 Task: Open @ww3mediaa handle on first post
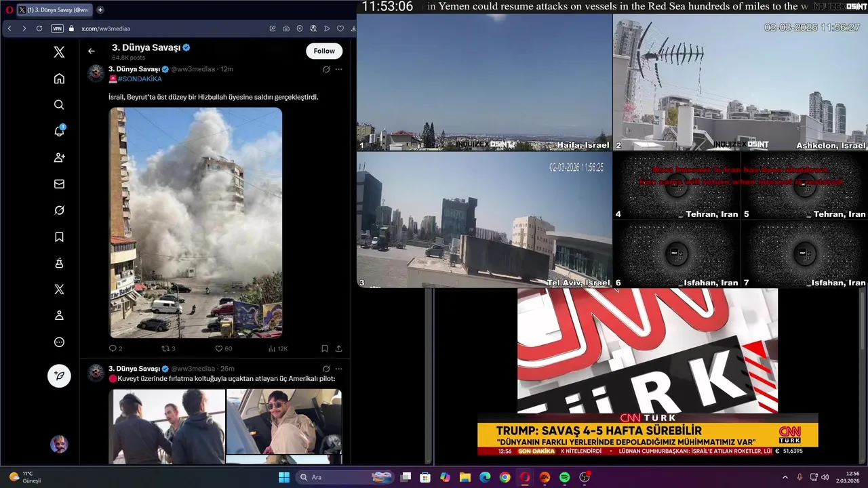pyautogui.click(x=193, y=69)
